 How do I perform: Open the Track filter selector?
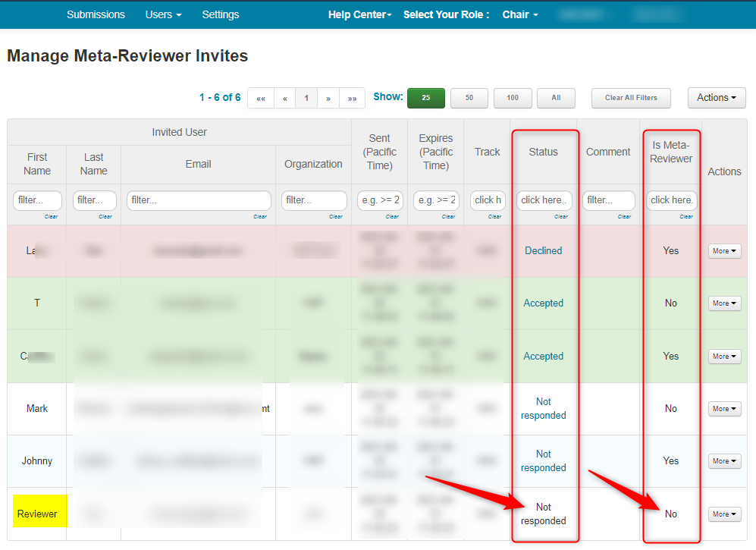click(x=488, y=200)
